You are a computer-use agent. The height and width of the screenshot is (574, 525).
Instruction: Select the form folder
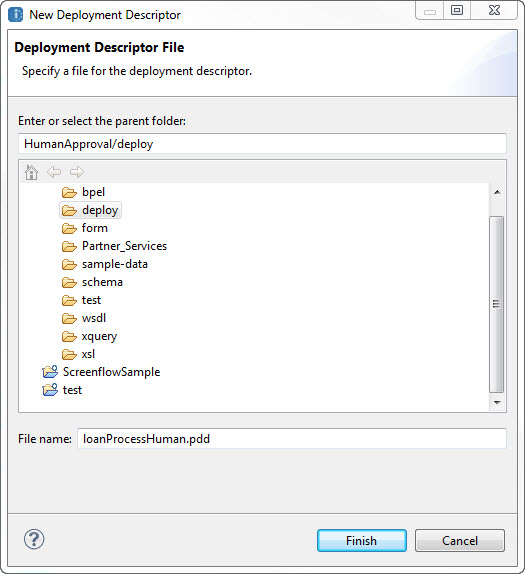[85, 228]
